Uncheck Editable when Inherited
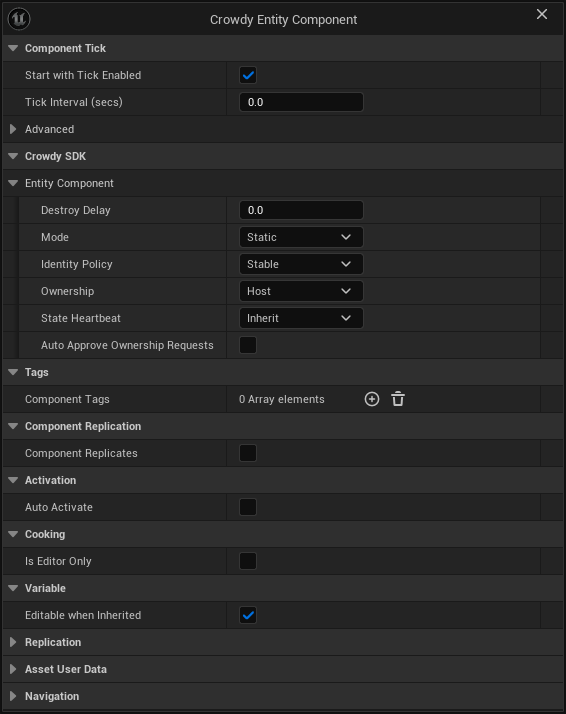 248,615
